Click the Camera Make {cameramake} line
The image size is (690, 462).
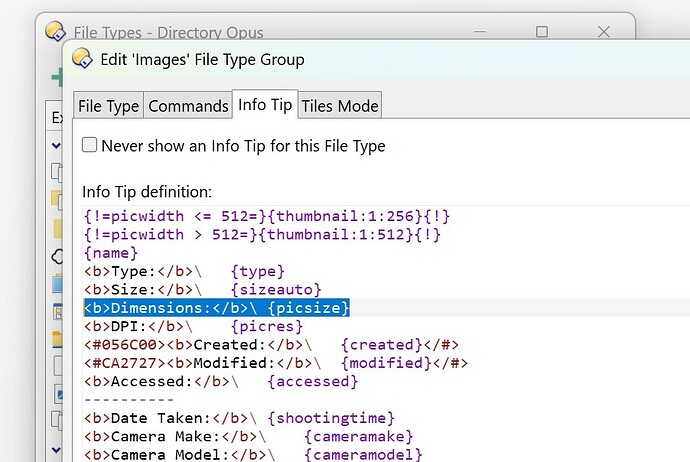tap(249, 436)
